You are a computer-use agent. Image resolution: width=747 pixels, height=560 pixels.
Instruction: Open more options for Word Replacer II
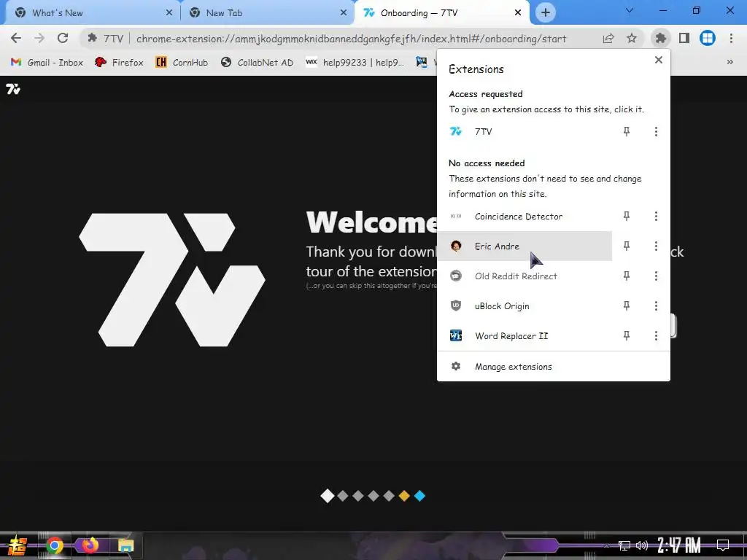[x=656, y=335]
